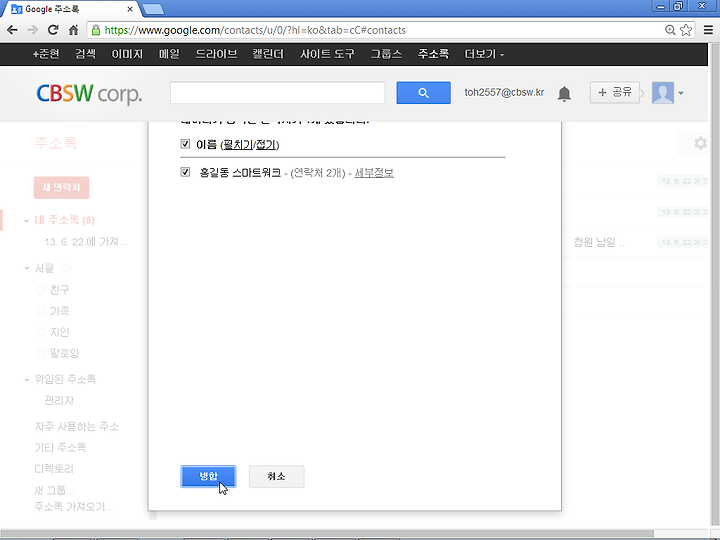Screen dimensions: 720x540
Task: Click the 청원 남일 contact text
Action: click(601, 242)
